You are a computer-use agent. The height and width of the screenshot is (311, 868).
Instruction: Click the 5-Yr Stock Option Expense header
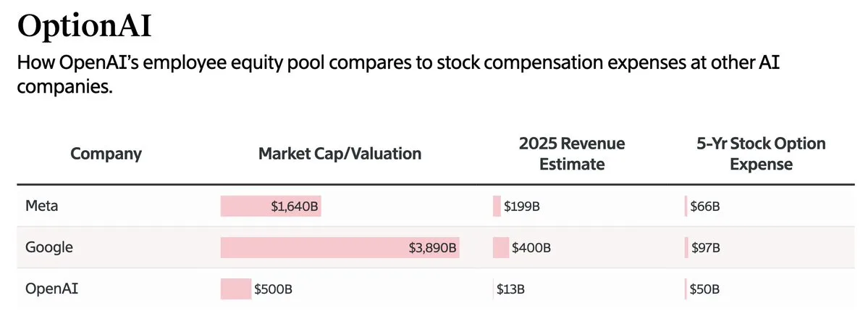tap(761, 154)
